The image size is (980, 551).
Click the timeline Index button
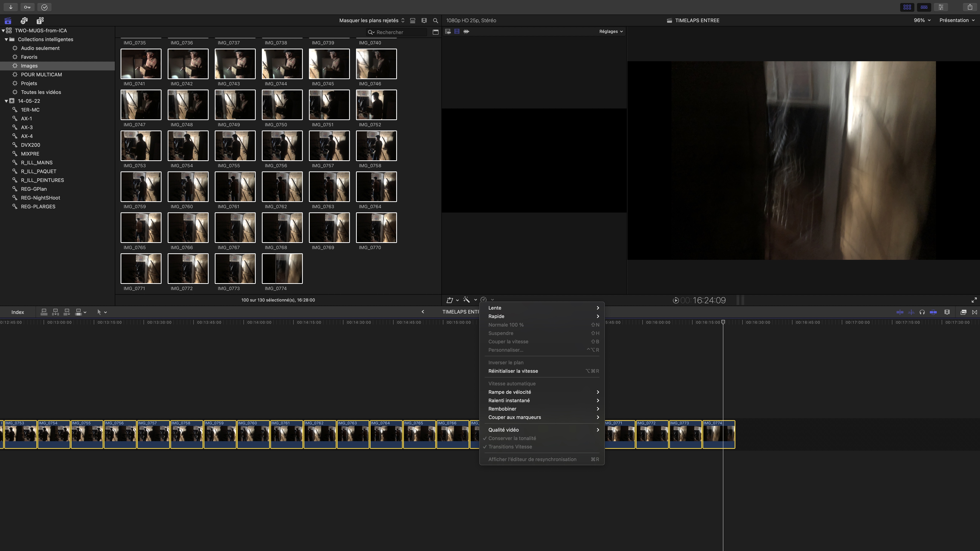pyautogui.click(x=17, y=312)
